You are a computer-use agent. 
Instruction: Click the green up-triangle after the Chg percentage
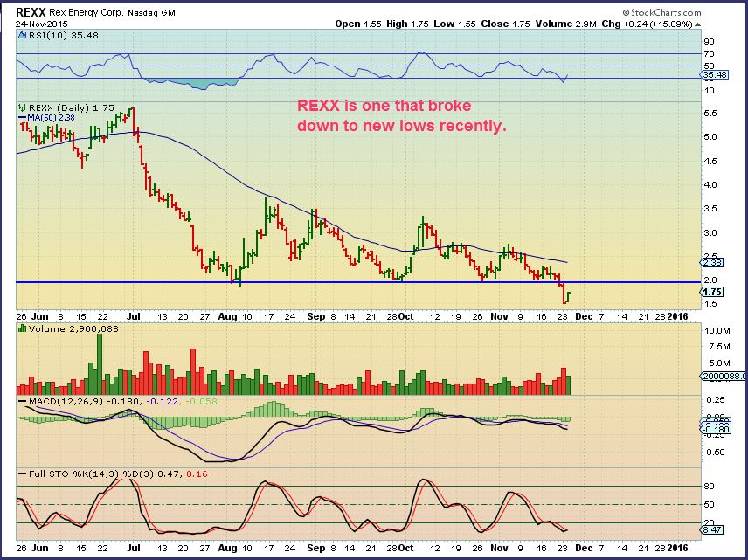[x=698, y=24]
